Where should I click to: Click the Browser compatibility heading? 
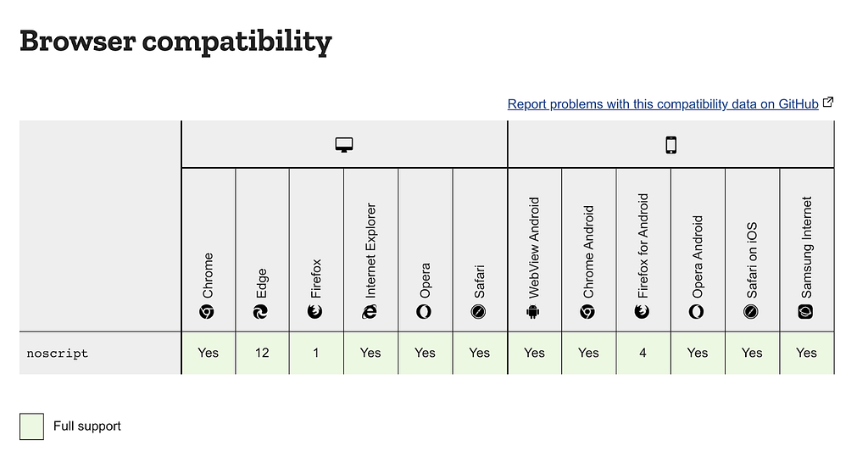pyautogui.click(x=176, y=41)
